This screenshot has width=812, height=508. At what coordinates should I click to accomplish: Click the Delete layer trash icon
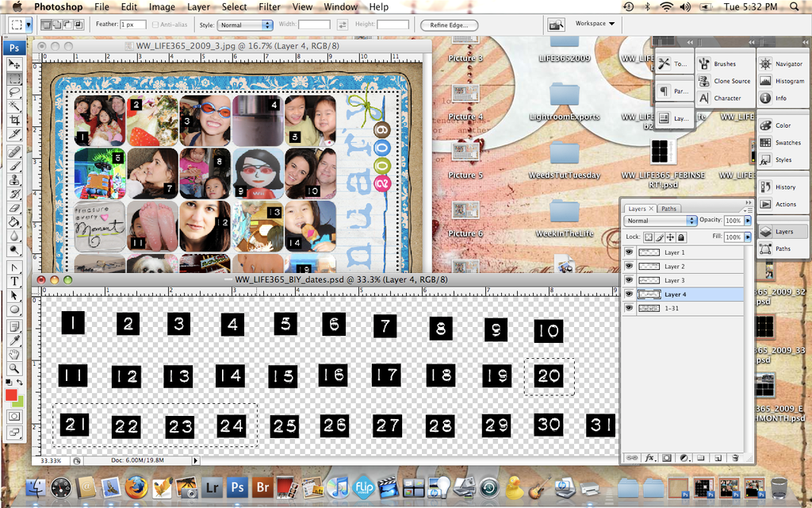(734, 458)
